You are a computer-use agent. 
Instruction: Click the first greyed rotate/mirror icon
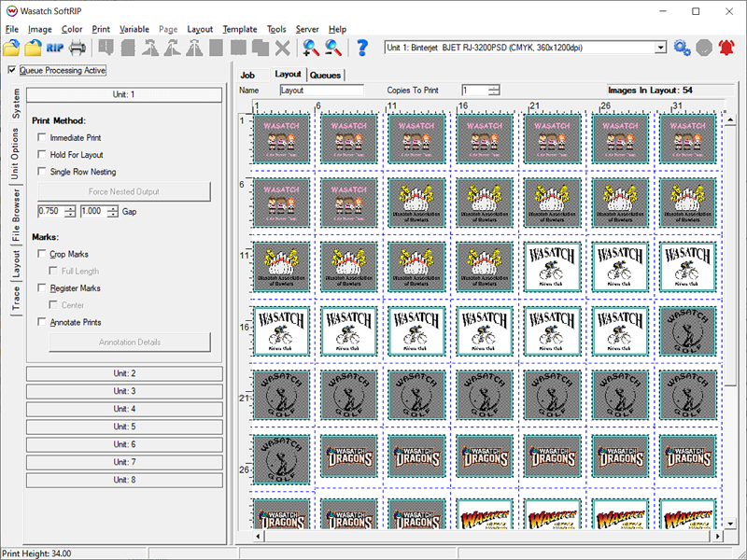coord(150,48)
